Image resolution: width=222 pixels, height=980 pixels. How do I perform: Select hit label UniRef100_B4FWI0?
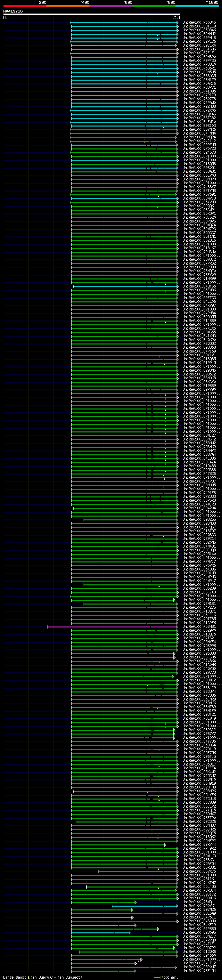199,122
